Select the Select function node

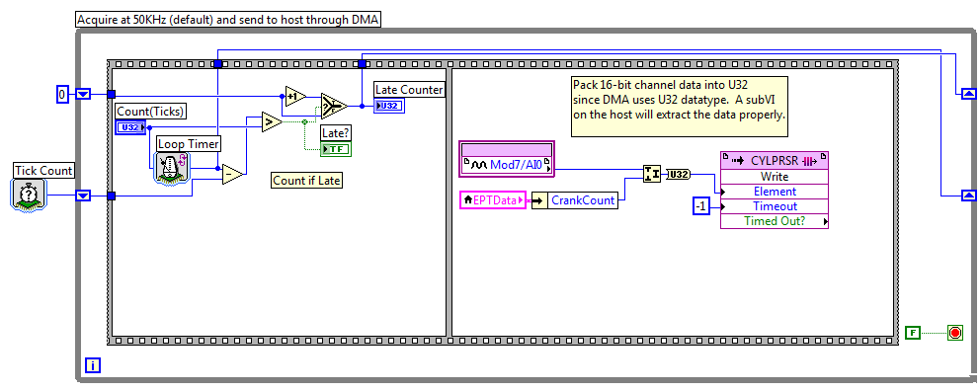pos(334,106)
